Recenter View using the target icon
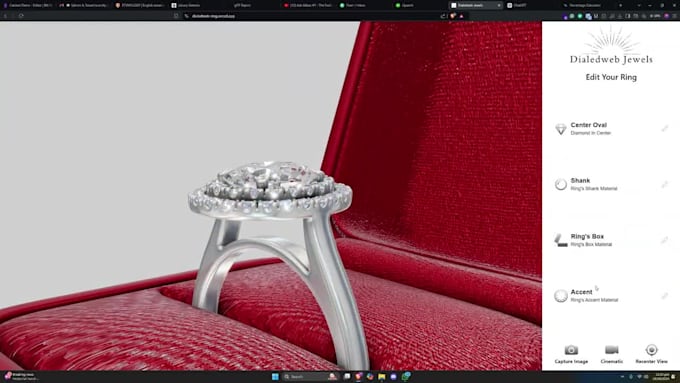This screenshot has width=680, height=383. click(651, 350)
